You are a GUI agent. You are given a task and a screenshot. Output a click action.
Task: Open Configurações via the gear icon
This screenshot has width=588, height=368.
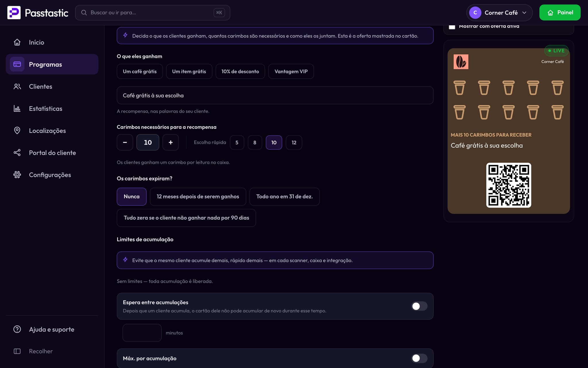coord(17,175)
